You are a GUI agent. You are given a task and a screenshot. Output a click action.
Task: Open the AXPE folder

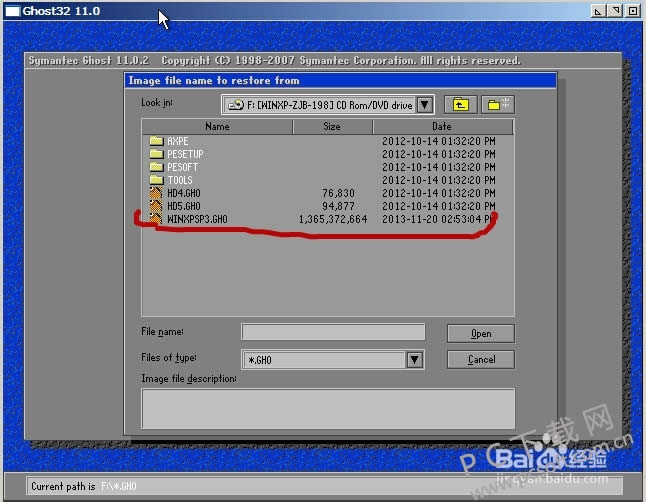coord(177,141)
